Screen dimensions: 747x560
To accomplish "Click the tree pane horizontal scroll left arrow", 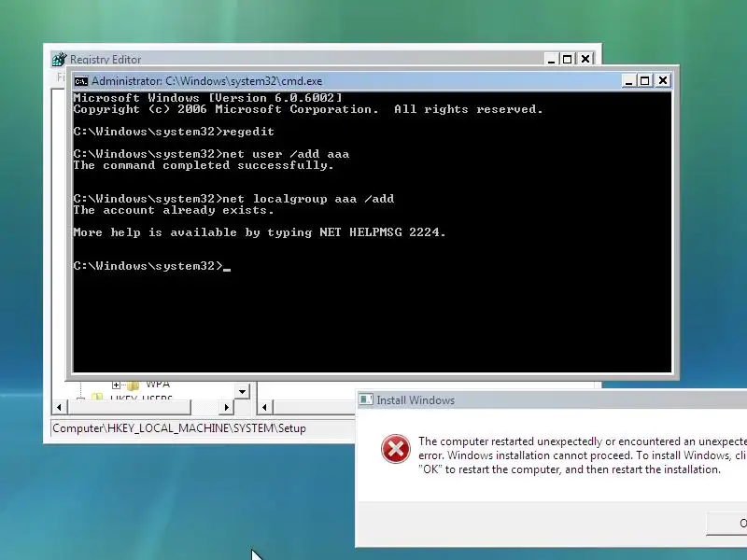I will 59,407.
